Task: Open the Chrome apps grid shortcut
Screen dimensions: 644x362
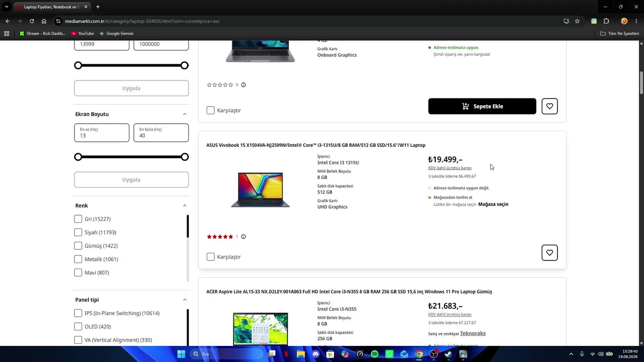Action: click(x=7, y=34)
